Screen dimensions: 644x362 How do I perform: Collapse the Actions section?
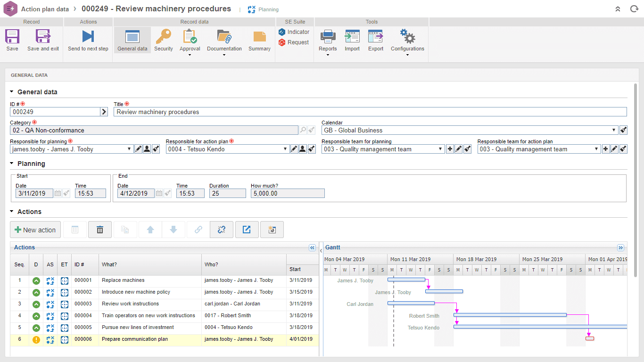(12, 212)
